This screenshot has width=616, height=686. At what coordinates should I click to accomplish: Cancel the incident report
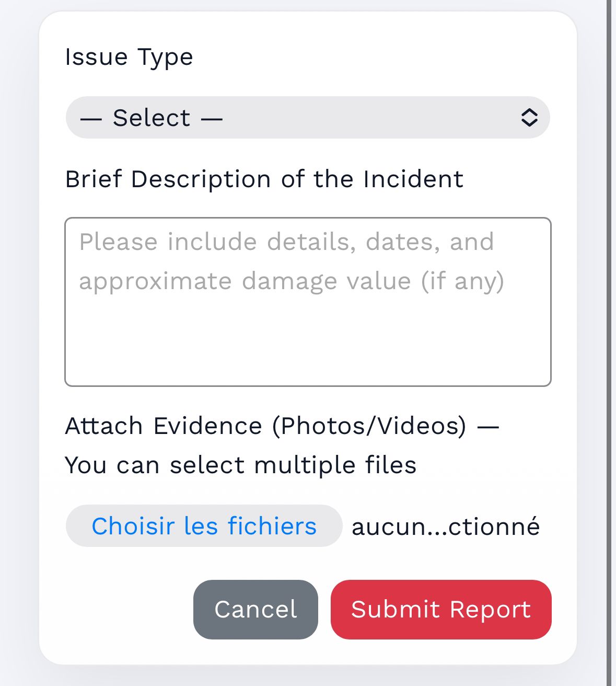tap(255, 610)
